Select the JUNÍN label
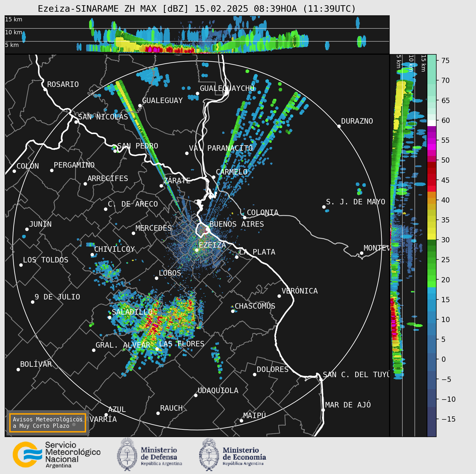This screenshot has width=476, height=474. (x=40, y=224)
